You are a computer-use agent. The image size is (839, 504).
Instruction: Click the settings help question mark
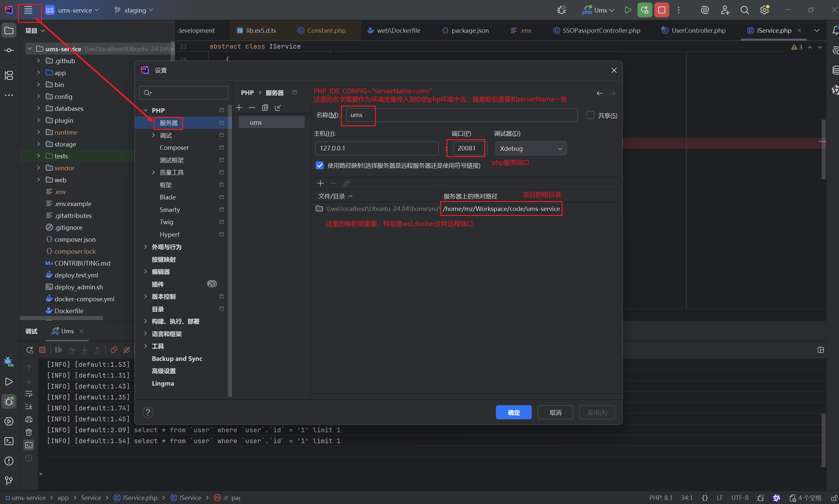pyautogui.click(x=148, y=412)
